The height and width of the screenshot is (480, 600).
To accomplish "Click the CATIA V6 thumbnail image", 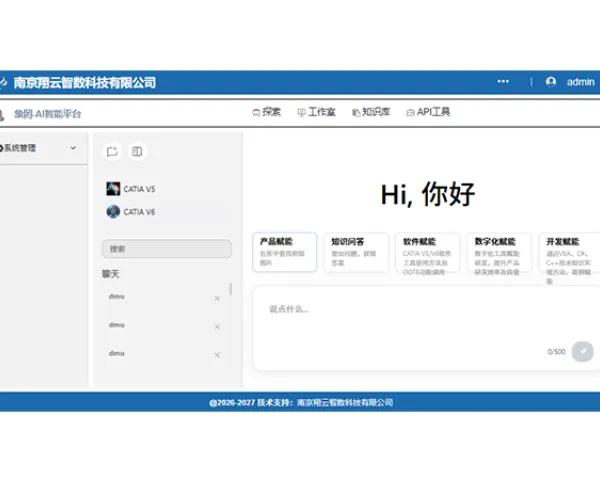I will pos(113,211).
